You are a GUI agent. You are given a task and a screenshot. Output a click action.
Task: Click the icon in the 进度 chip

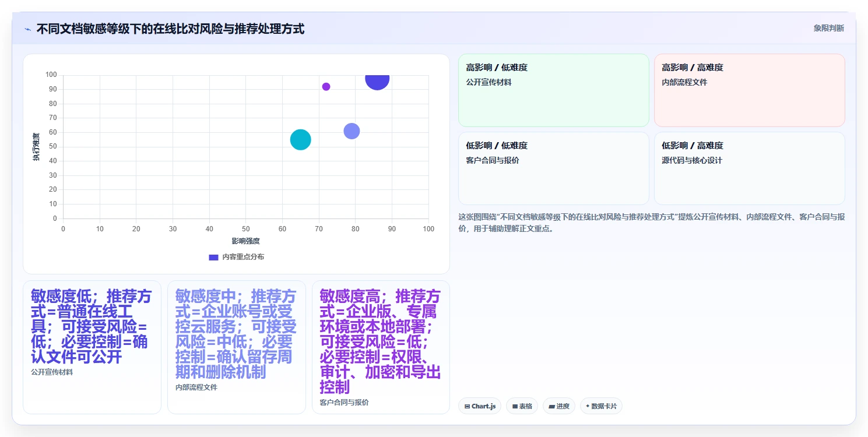click(x=551, y=407)
